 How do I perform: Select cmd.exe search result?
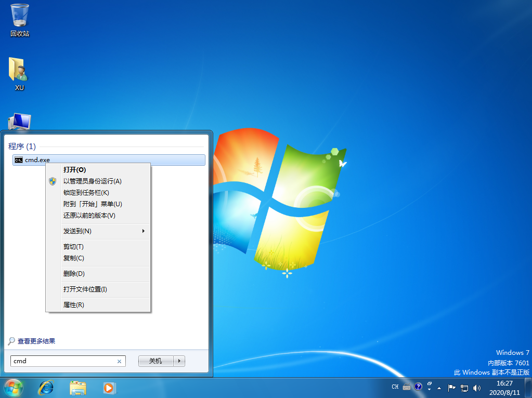point(109,160)
